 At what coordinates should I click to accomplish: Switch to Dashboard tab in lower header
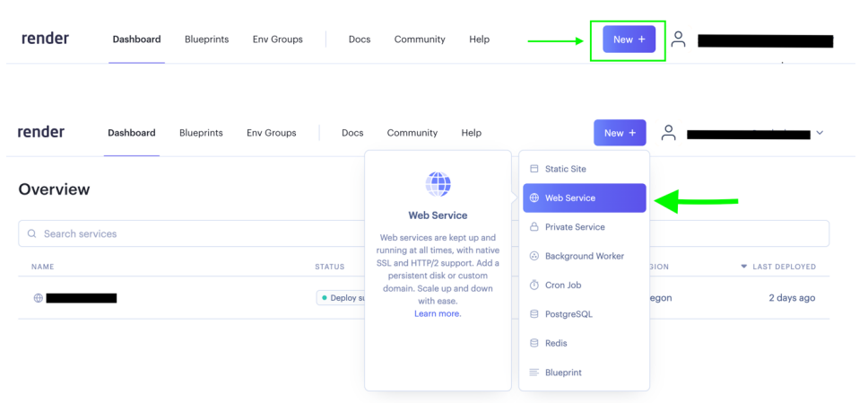[132, 133]
